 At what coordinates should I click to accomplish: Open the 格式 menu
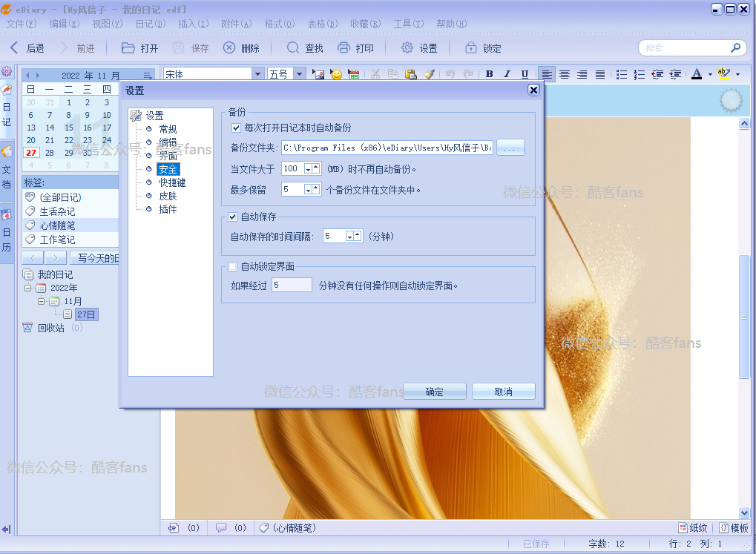pyautogui.click(x=280, y=24)
